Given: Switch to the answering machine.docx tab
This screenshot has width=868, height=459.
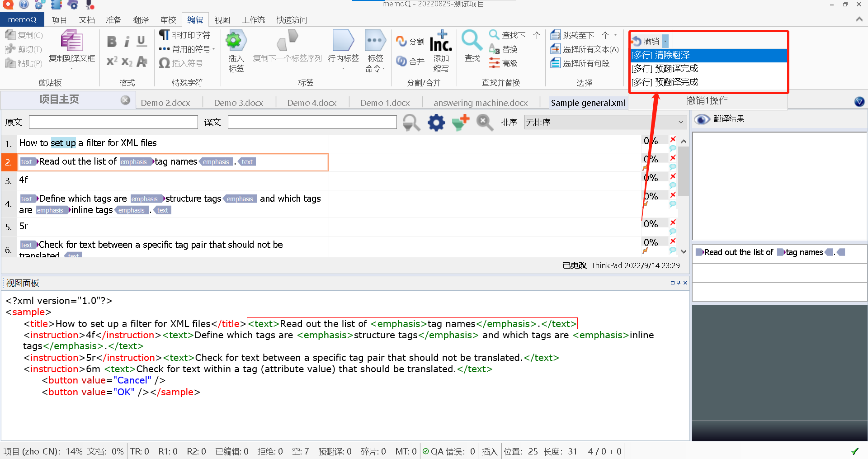Looking at the screenshot, I should [x=481, y=103].
